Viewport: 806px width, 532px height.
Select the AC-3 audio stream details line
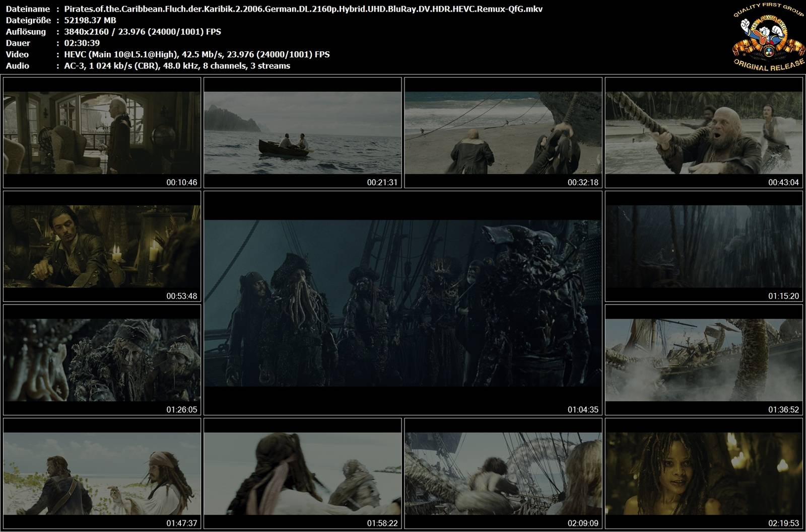tap(177, 66)
